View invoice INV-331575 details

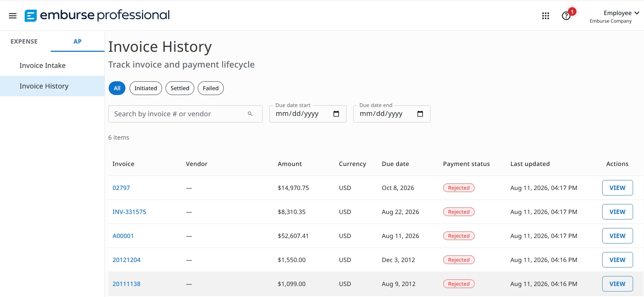[617, 212]
